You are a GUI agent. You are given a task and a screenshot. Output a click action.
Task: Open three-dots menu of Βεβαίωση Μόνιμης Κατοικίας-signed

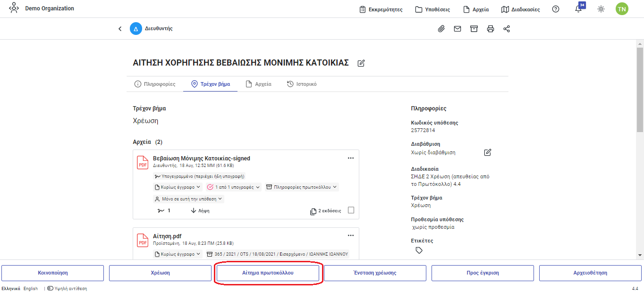(351, 158)
